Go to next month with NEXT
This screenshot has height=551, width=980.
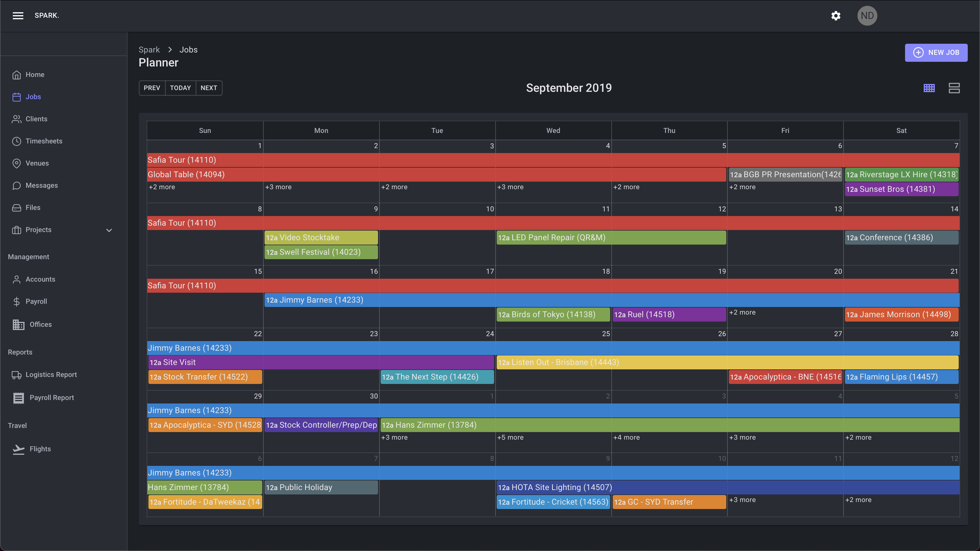point(209,88)
